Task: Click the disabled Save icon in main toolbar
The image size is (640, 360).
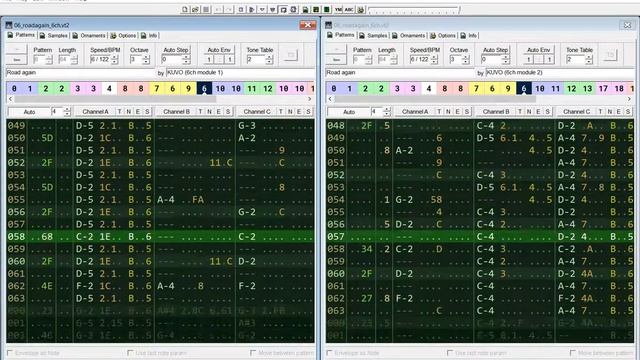Action: 206,9
